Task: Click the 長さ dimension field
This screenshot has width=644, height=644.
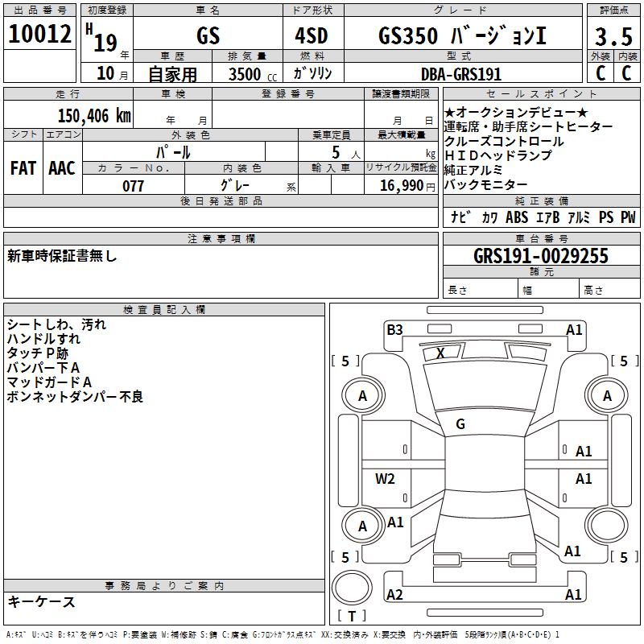Action: tap(480, 290)
